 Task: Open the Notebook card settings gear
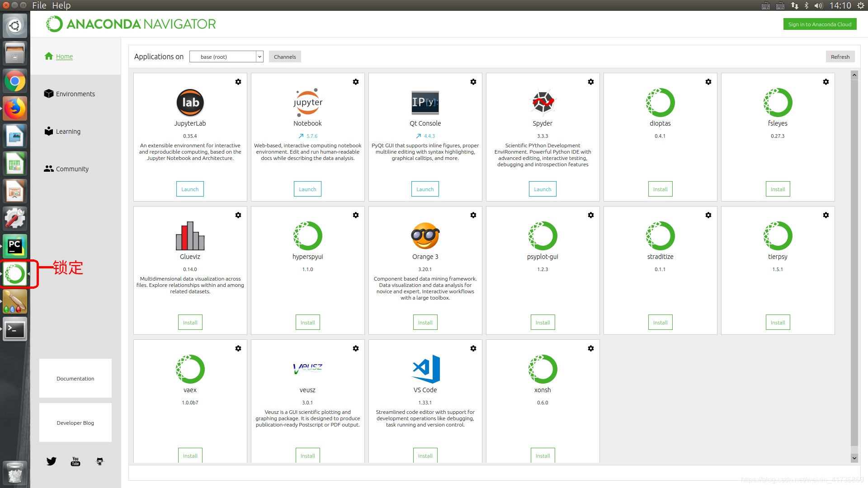point(356,82)
